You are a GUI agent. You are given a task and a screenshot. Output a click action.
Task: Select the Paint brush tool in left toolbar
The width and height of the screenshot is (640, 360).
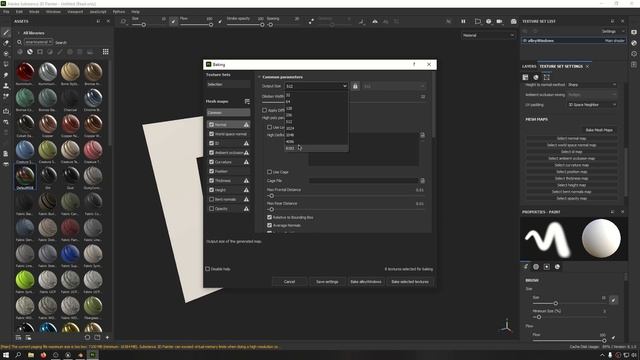[x=6, y=32]
